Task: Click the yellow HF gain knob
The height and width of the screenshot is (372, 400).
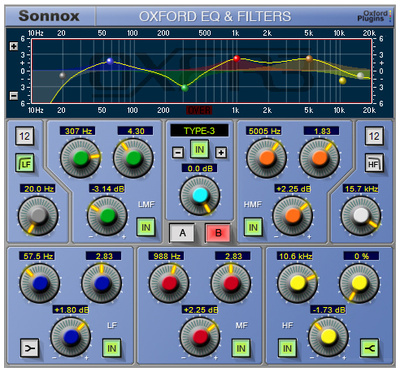Action: coord(328,337)
